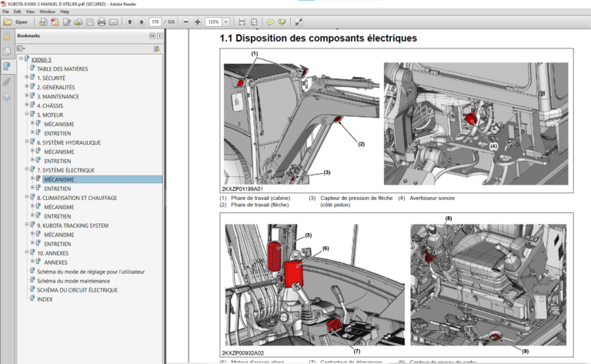Zoom in with the plus button
The height and width of the screenshot is (364, 591).
[198, 22]
